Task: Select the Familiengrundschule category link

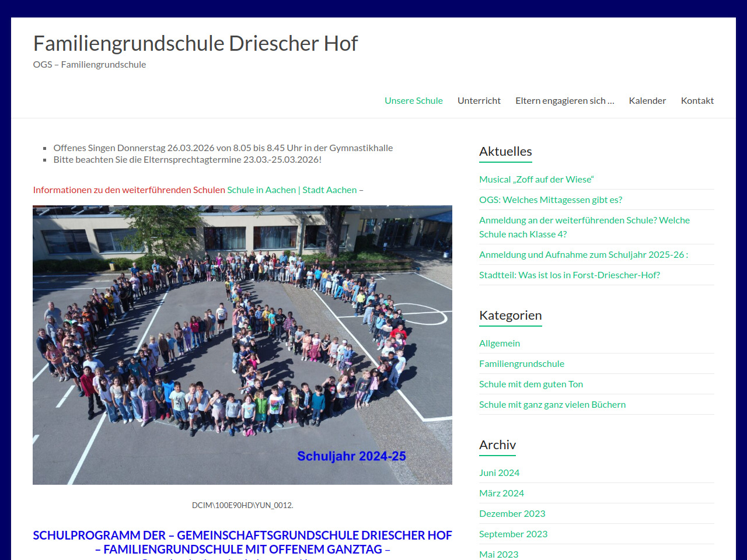Action: click(521, 363)
